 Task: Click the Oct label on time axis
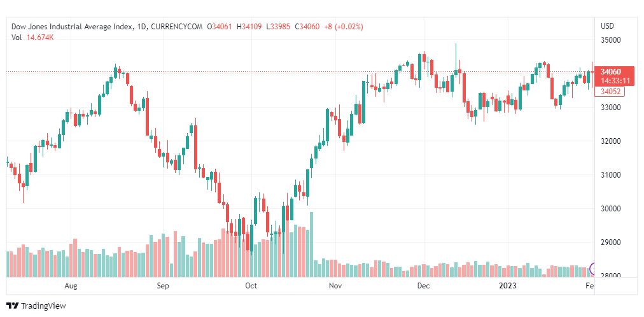[x=251, y=285]
